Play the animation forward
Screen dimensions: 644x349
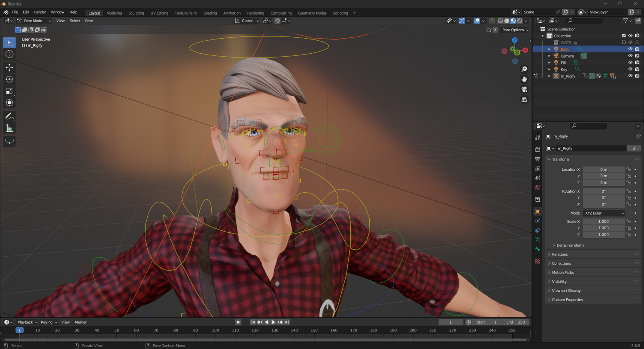(x=273, y=322)
